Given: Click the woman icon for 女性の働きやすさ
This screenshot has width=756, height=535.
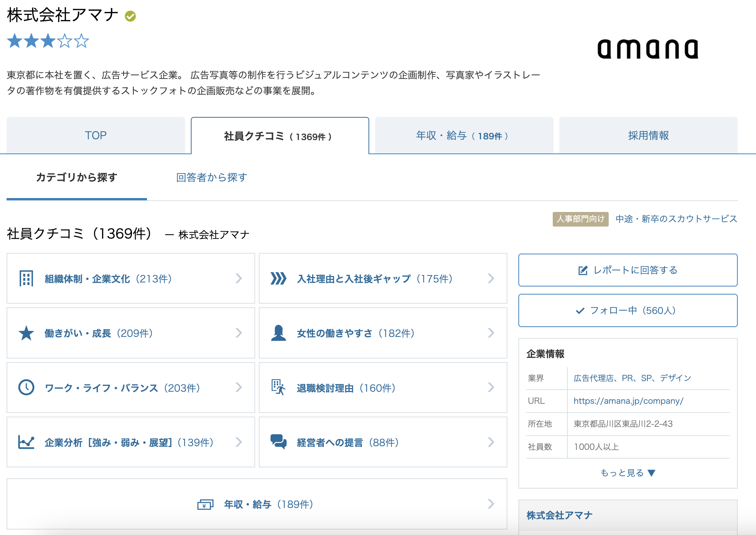Looking at the screenshot, I should click(x=279, y=333).
